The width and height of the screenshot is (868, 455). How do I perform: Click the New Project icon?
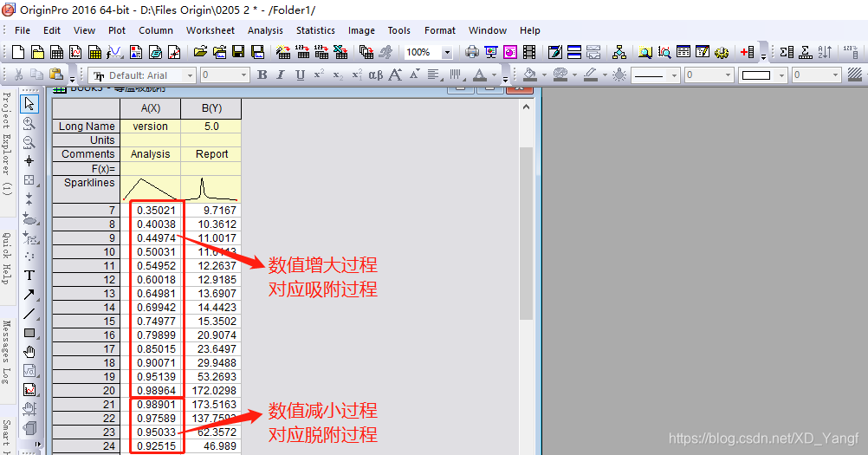18,52
